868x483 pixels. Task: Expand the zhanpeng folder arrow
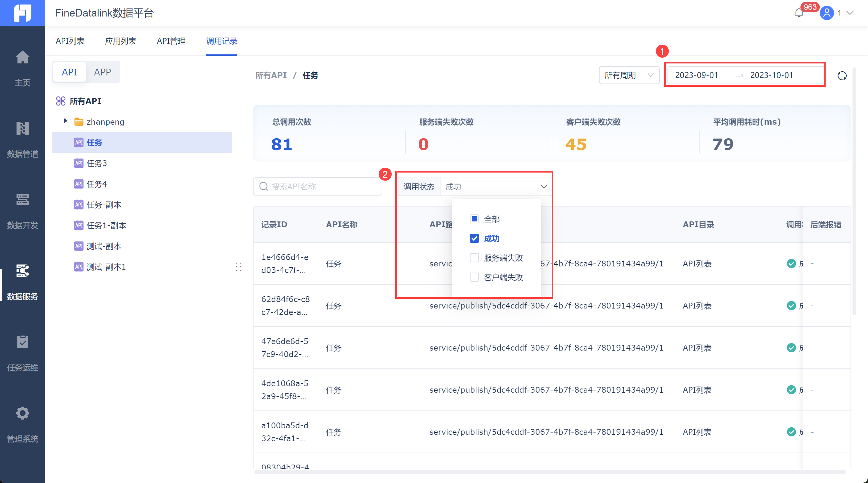point(66,121)
